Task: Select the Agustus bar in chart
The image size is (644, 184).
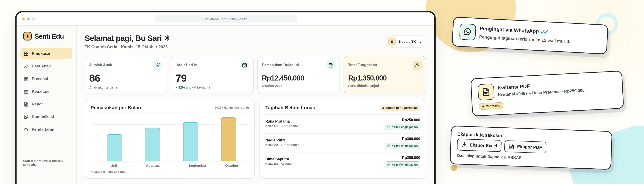Action: click(x=152, y=144)
